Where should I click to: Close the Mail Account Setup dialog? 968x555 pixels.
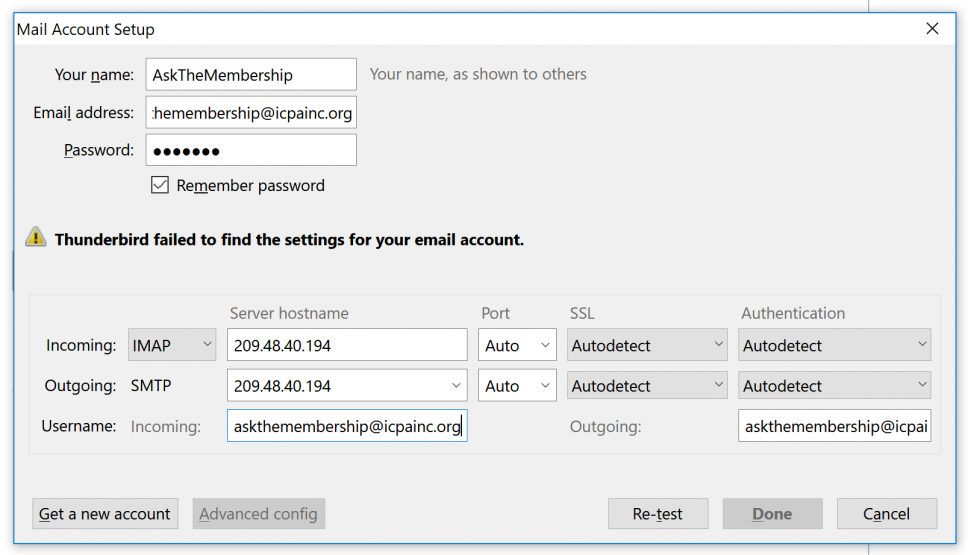[x=932, y=28]
